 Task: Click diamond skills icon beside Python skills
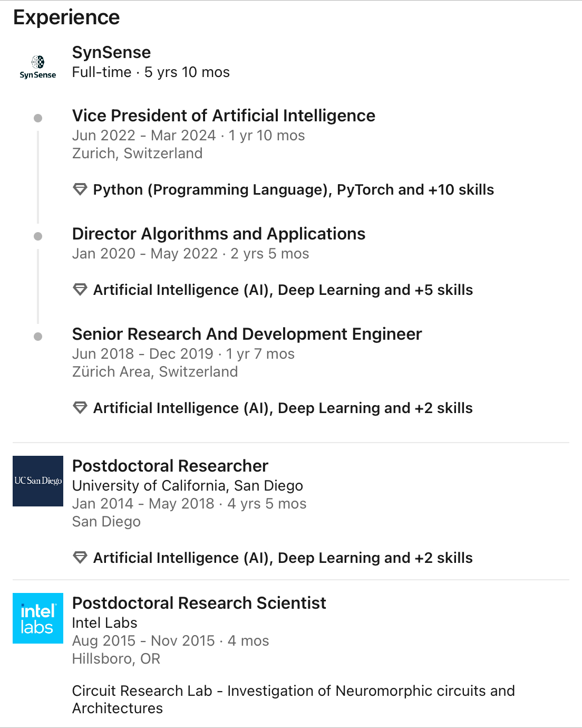(x=80, y=189)
